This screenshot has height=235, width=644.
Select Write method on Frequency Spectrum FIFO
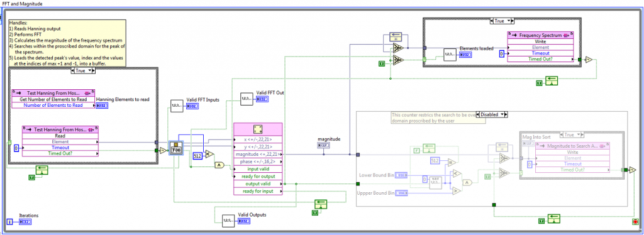(540, 41)
